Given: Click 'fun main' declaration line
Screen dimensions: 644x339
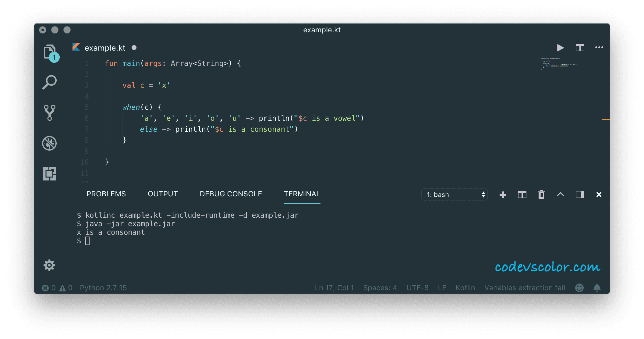Looking at the screenshot, I should point(173,63).
